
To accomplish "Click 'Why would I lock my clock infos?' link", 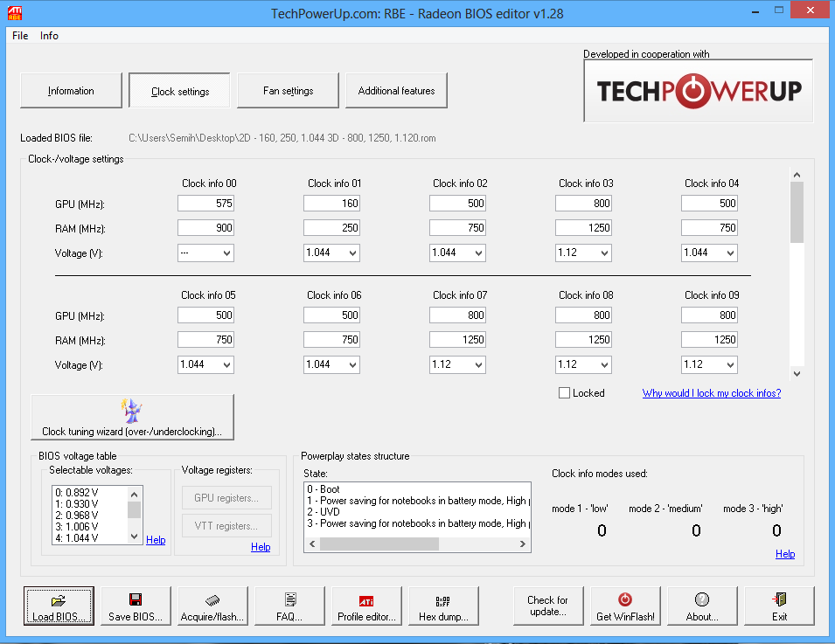I will point(711,393).
